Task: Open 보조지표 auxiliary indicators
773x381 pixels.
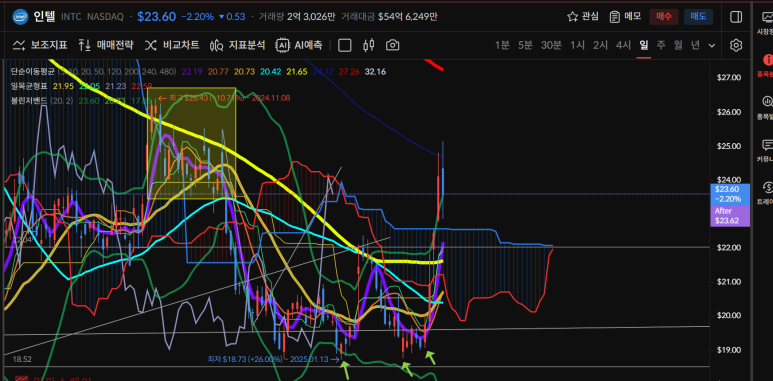Action: (x=40, y=45)
